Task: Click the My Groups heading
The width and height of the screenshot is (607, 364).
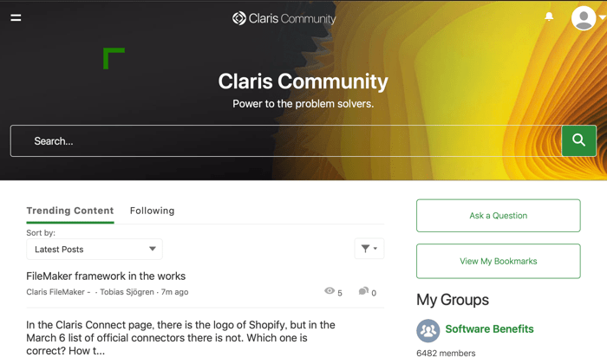Action: tap(453, 300)
